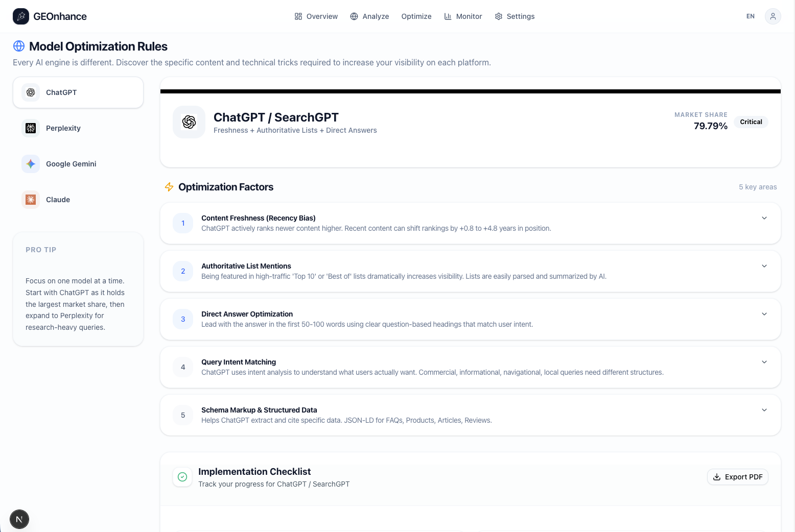Click the Next.js N badge icon
Image resolution: width=795 pixels, height=532 pixels.
point(19,519)
